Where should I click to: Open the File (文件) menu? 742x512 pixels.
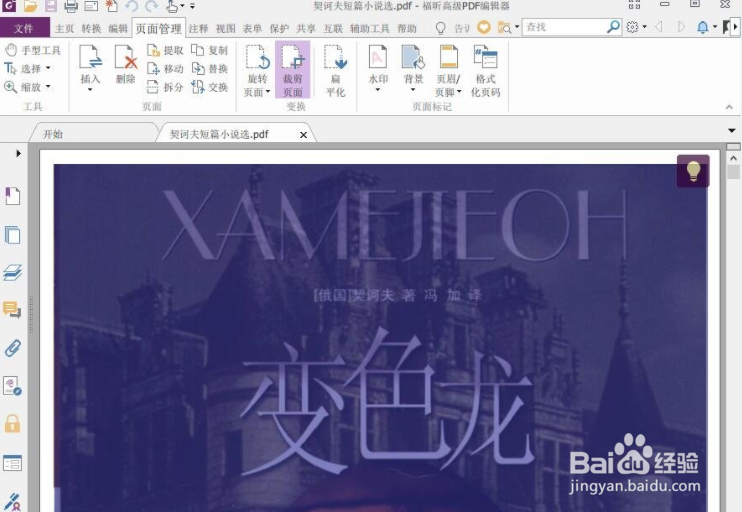[x=24, y=28]
